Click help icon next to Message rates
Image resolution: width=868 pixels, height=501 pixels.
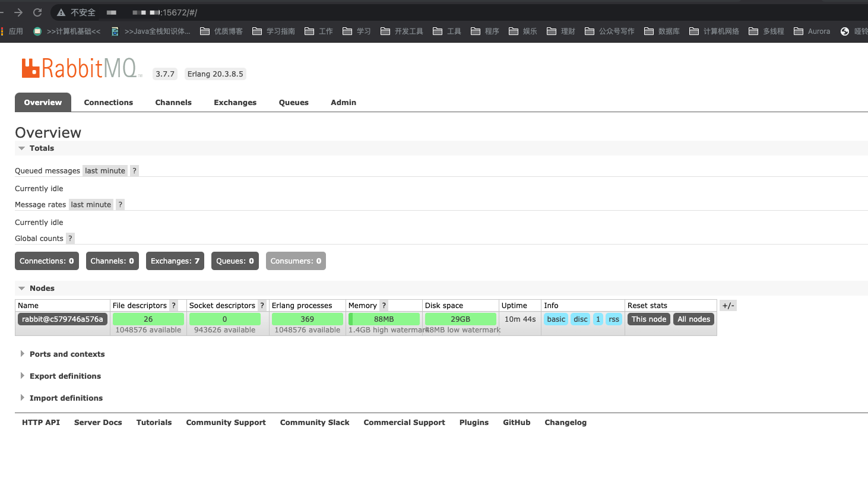(121, 205)
